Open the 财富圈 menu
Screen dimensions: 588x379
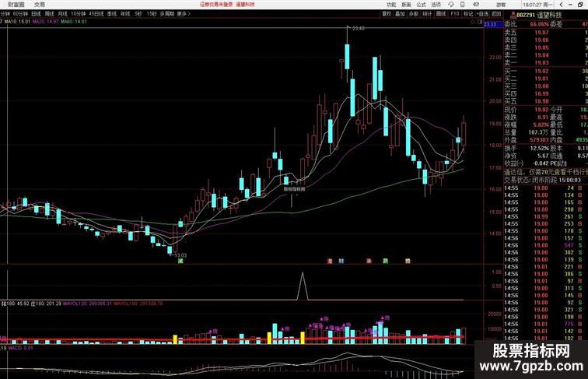pos(16,5)
